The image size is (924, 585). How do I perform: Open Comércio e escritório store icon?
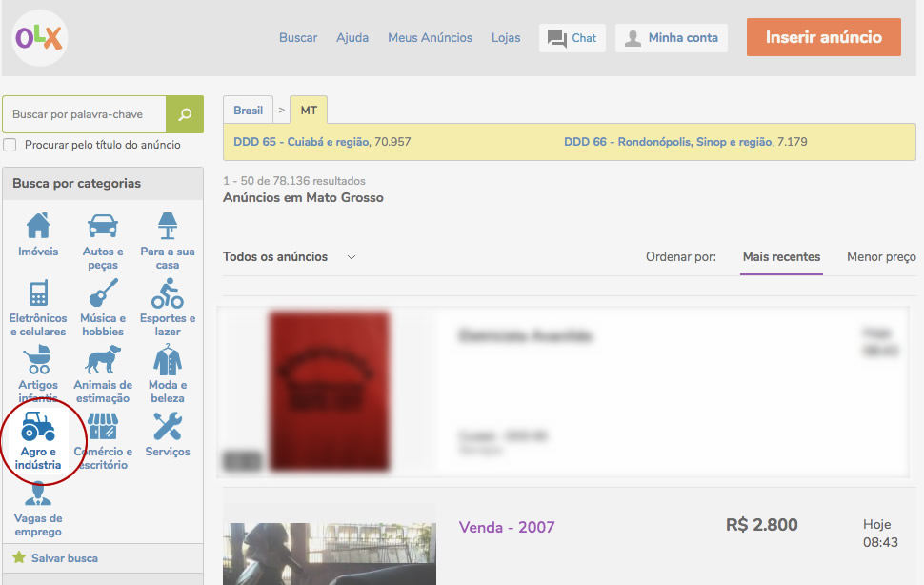coord(103,426)
